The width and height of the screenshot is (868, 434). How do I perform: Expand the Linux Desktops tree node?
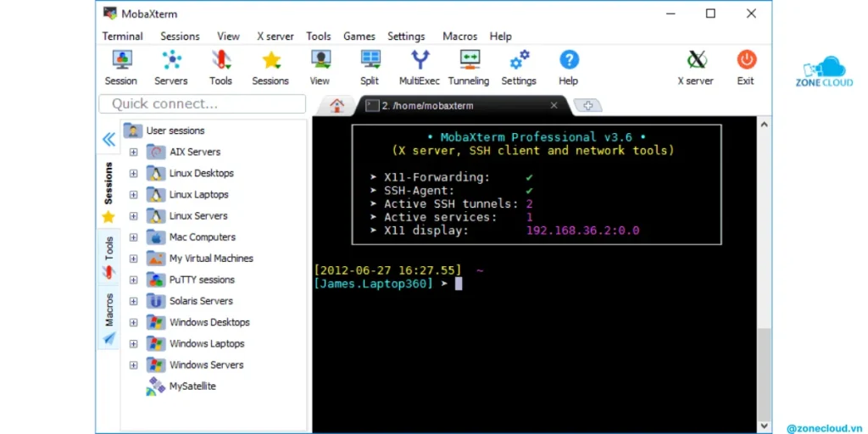(133, 173)
